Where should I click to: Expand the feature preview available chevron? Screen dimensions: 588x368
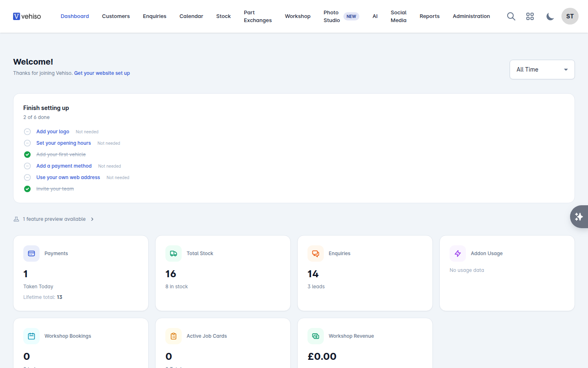[x=92, y=219]
